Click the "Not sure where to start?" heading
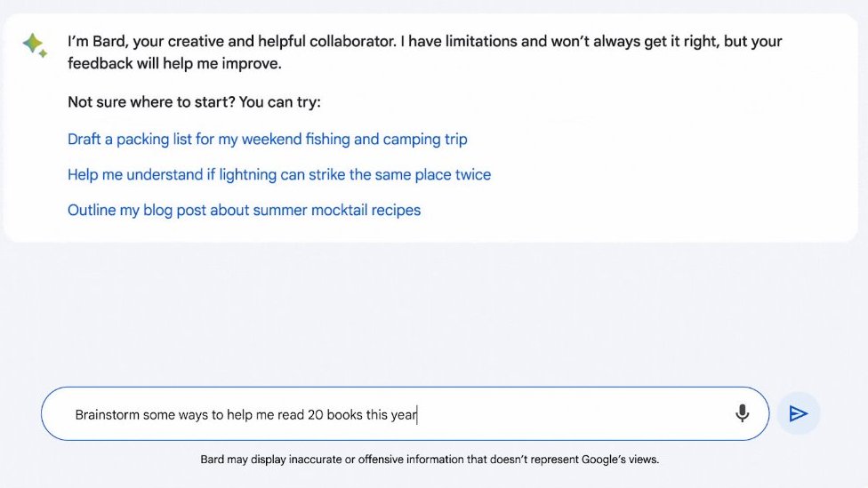 [151, 102]
